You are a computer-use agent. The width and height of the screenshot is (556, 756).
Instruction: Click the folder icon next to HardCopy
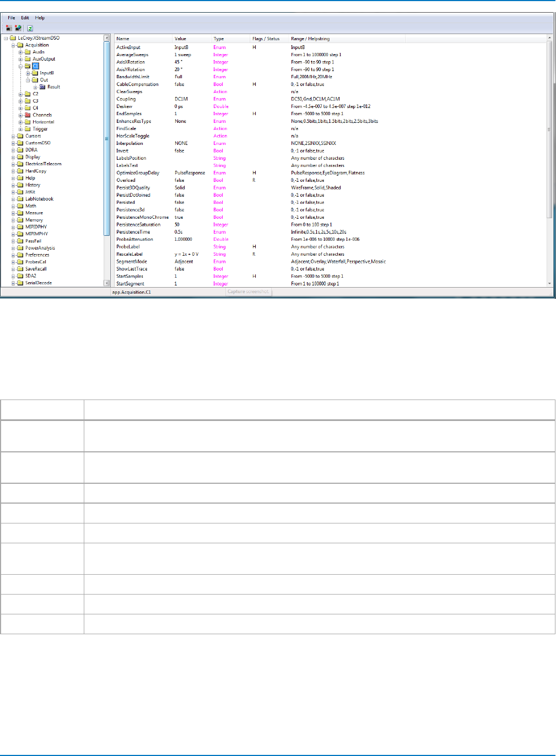point(20,171)
